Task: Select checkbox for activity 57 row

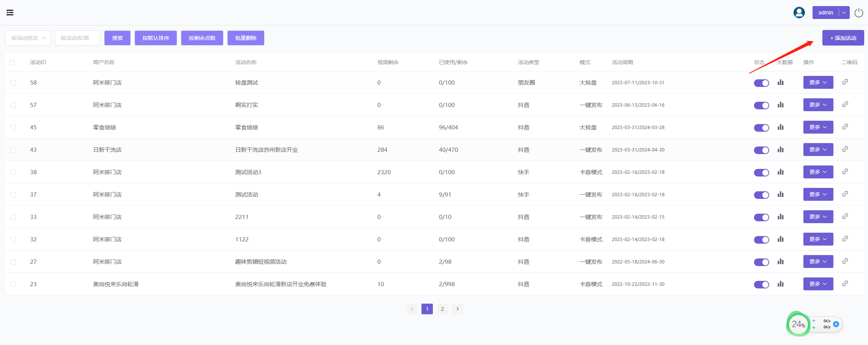Action: [13, 105]
